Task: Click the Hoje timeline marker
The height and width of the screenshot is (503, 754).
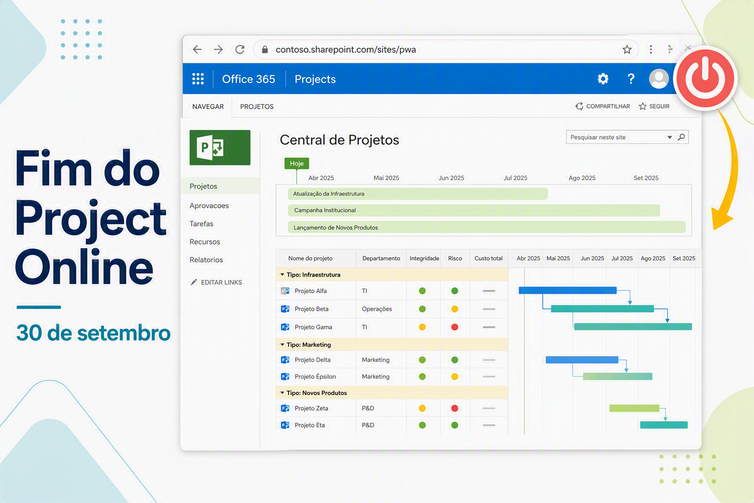Action: 297,163
